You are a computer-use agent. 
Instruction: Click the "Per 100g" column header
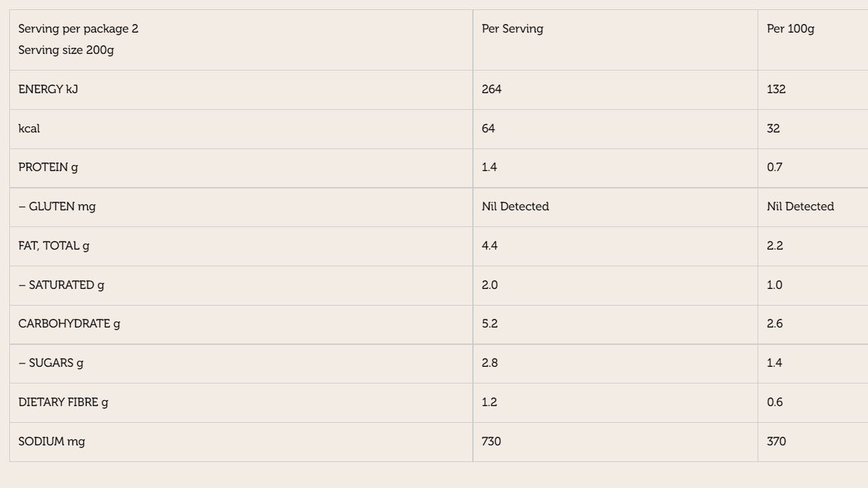tap(790, 29)
